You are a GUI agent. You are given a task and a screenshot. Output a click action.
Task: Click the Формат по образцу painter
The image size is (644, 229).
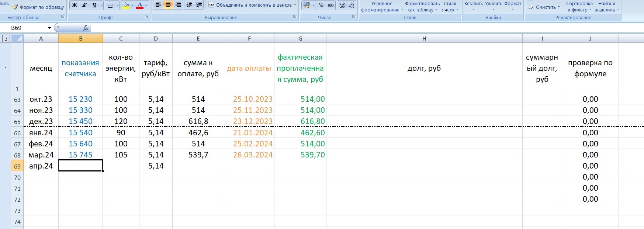pos(38,7)
